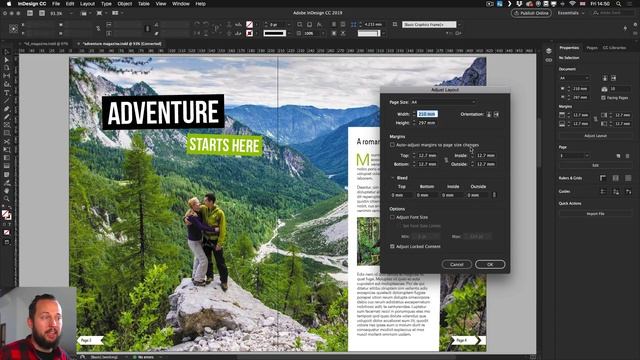Click the reference point locator icon

13,29
